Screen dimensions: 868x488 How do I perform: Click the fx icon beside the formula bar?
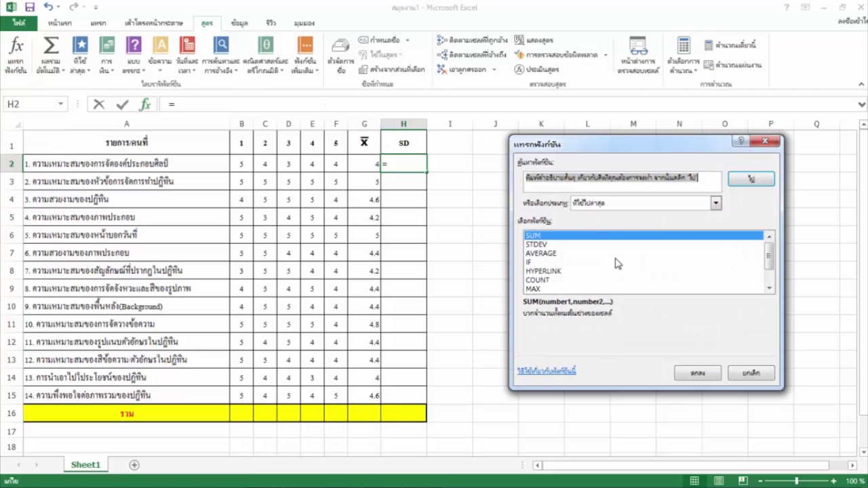click(144, 104)
